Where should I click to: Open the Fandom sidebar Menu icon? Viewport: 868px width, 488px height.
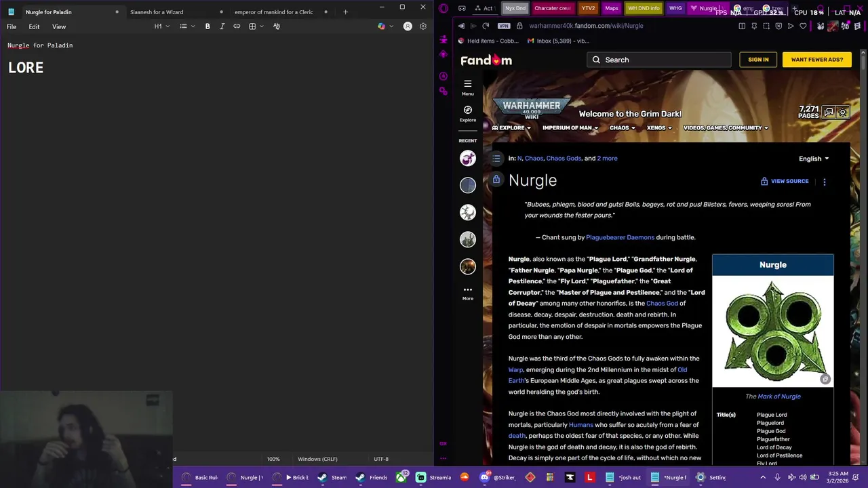468,87
